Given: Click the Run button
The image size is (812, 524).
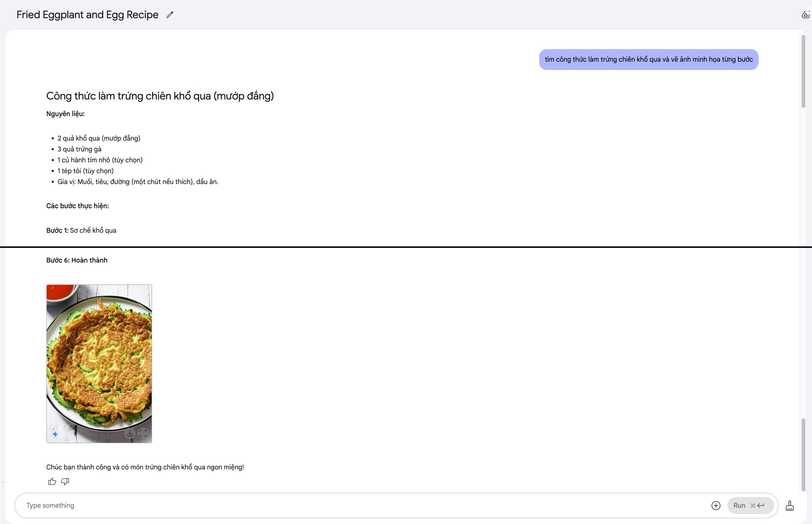Looking at the screenshot, I should click(750, 506).
